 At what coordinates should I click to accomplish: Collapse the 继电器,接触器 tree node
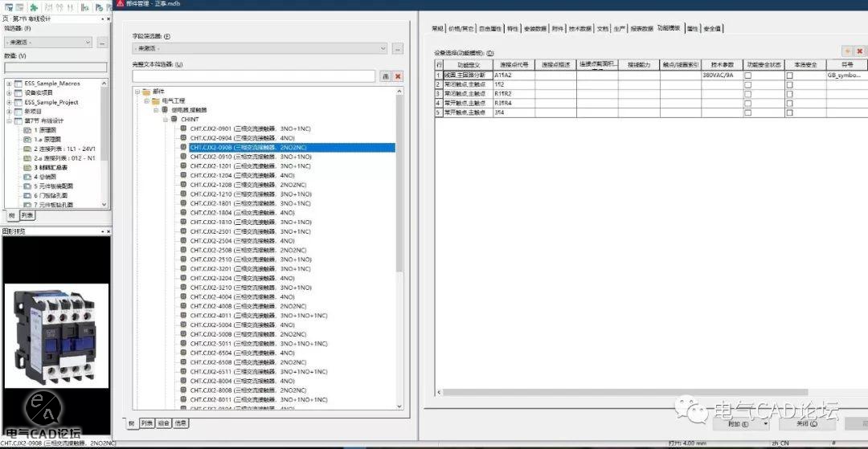click(156, 111)
